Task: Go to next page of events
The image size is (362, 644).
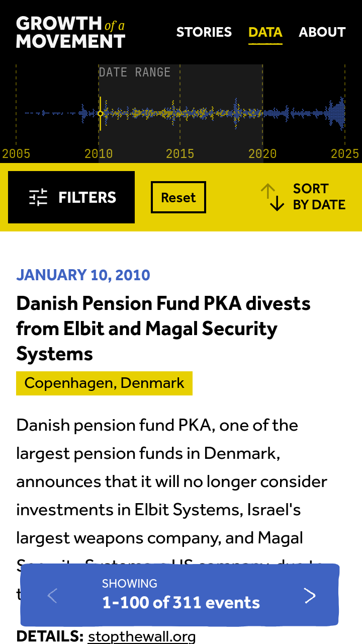Action: (x=310, y=596)
